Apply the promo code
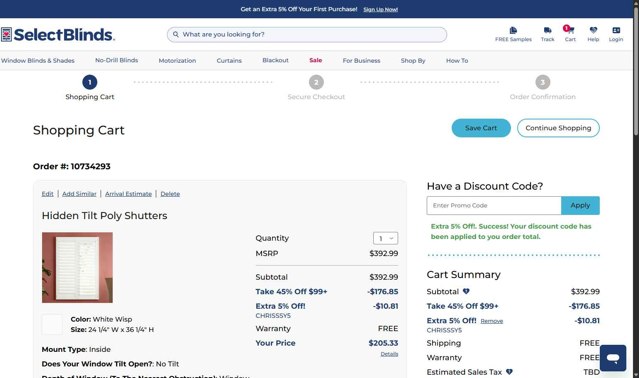Screen dimensions: 639x378 (580, 205)
